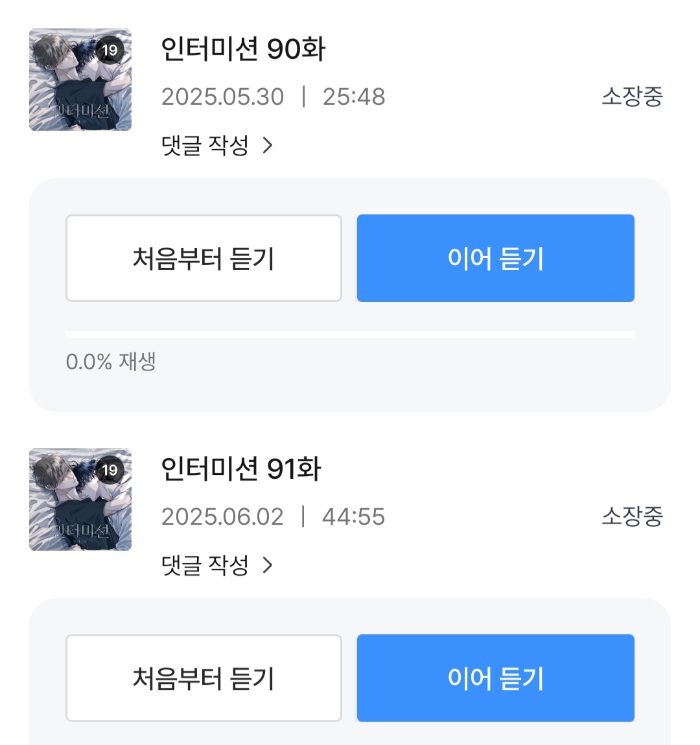Open 댓글 작성 for 인터미션 91화

point(205,565)
